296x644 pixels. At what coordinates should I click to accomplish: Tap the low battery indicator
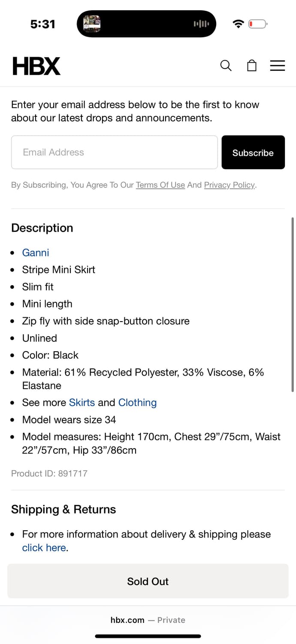click(258, 24)
